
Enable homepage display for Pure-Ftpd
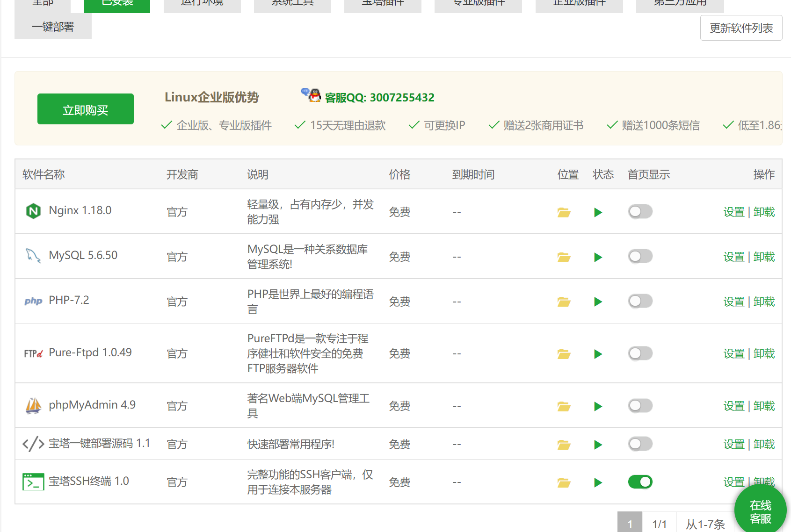[x=640, y=353]
